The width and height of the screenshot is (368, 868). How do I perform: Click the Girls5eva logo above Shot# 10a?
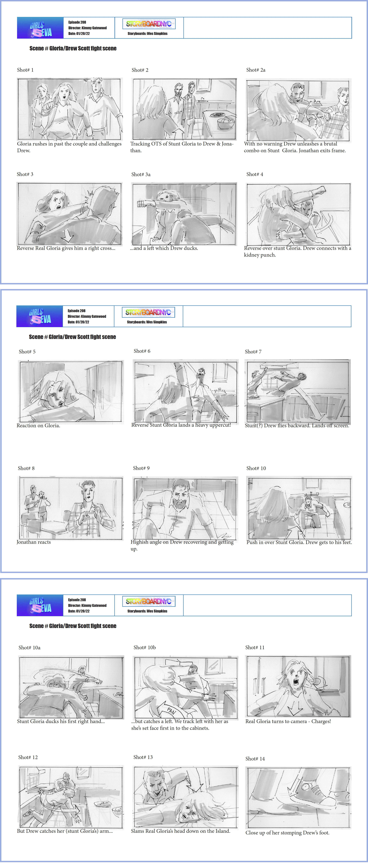(40, 605)
